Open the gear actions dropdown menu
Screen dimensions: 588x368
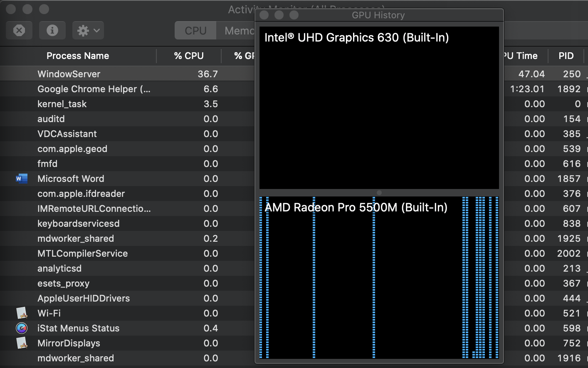pos(88,30)
